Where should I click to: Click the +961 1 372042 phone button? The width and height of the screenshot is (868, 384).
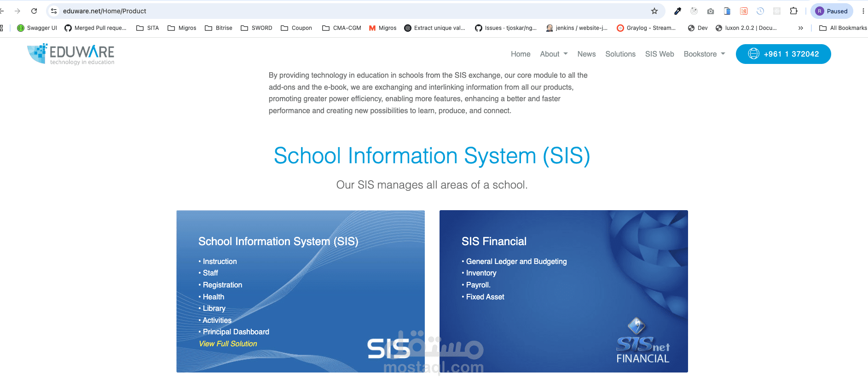783,54
